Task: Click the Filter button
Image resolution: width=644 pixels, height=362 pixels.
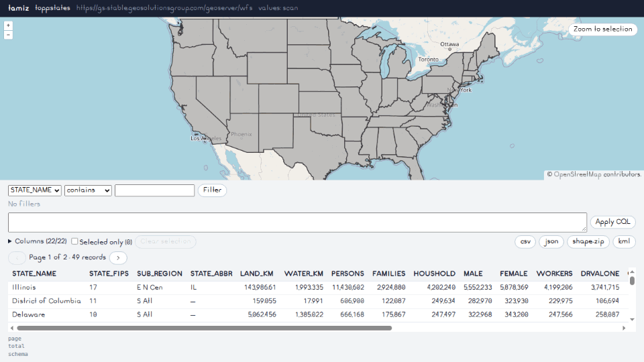Action: click(x=213, y=190)
